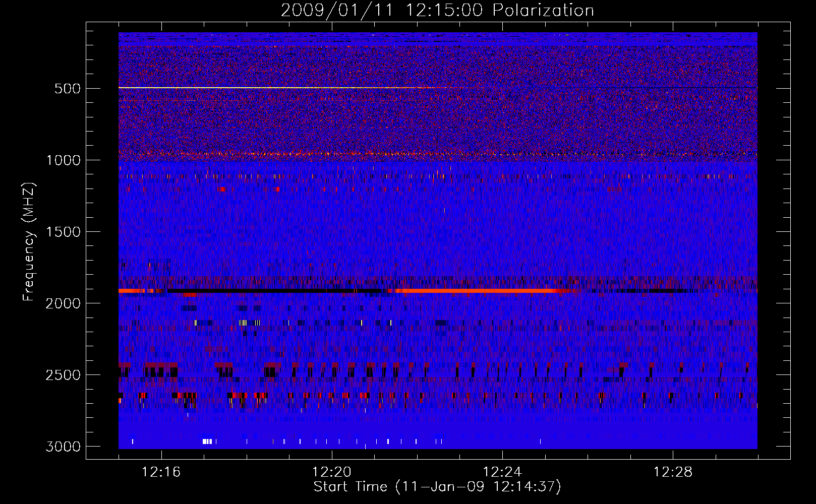
Task: Click the 1500 frequency tick label
Action: coord(63,232)
